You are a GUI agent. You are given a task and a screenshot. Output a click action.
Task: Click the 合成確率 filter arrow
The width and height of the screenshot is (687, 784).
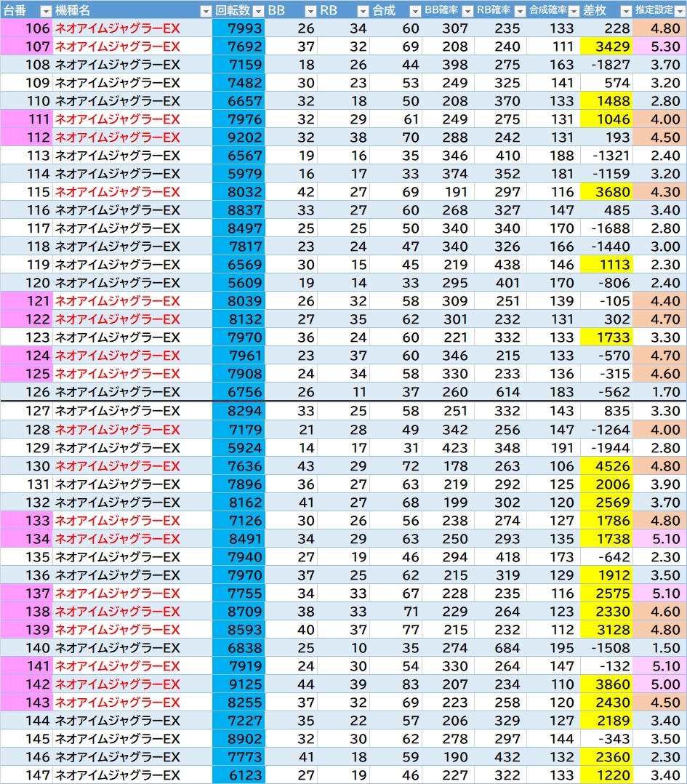[573, 11]
